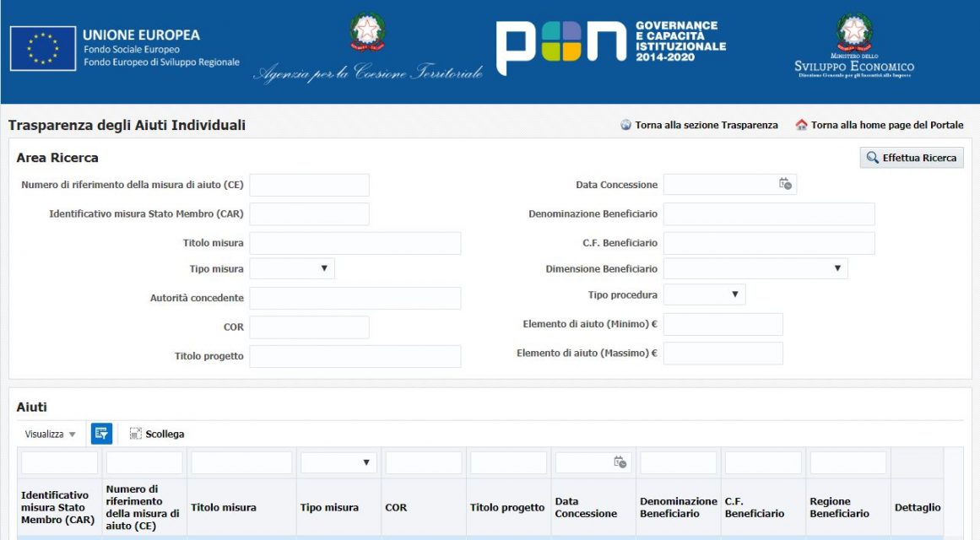Image resolution: width=980 pixels, height=540 pixels.
Task: Click the Agenzia per la Coesione Territoriale emblem
Action: point(367,31)
